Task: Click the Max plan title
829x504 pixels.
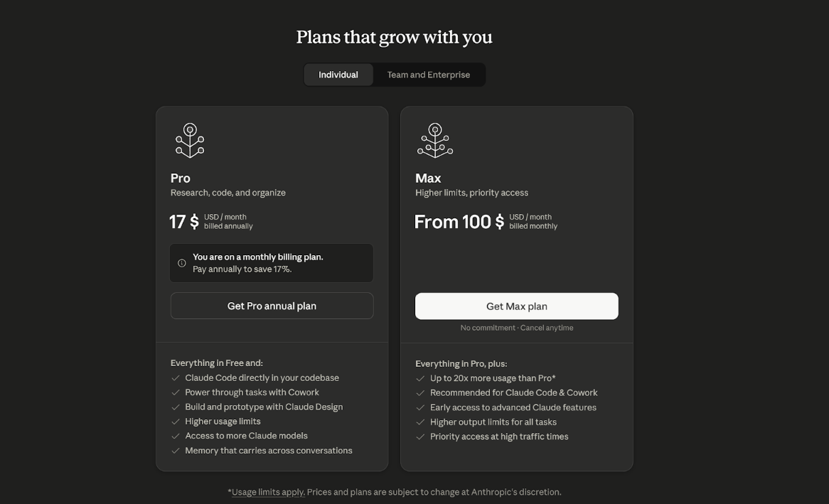Action: 428,178
